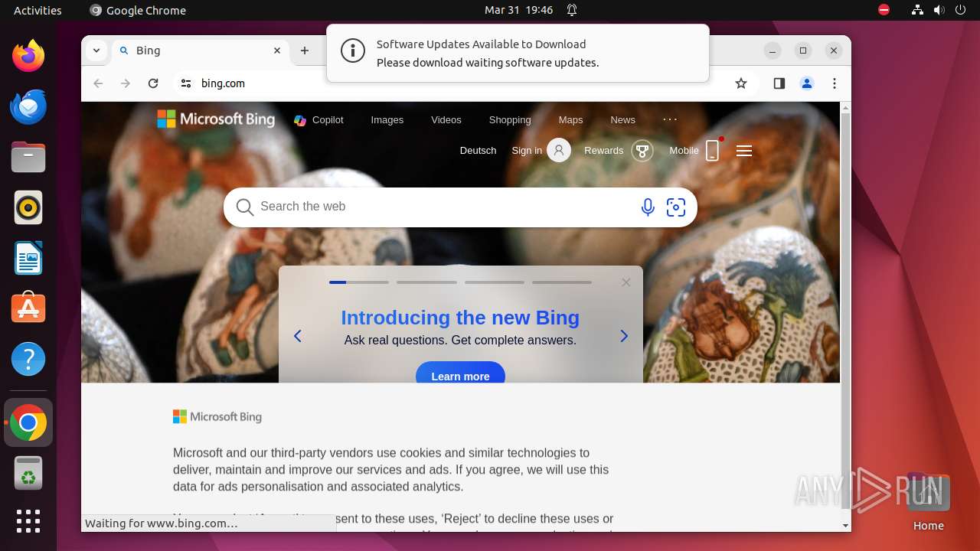Screen dimensions: 980x551
Task: Expand the tab search dropdown arrow
Action: 96,51
